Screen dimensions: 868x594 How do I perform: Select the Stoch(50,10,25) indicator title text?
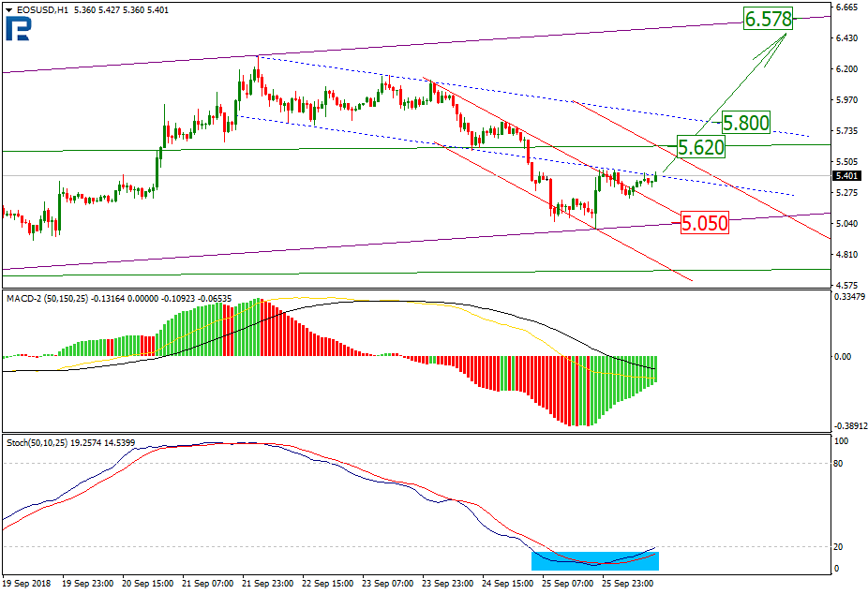pos(37,443)
